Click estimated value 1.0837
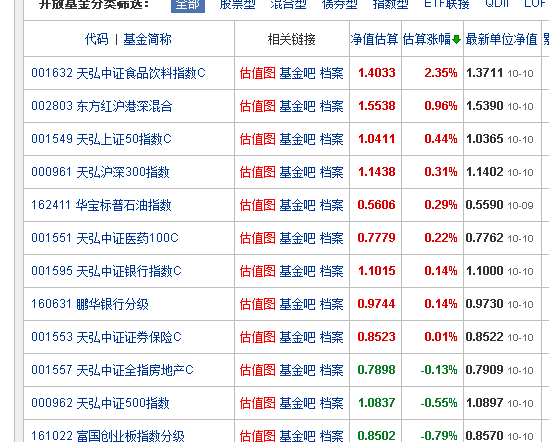 377,403
